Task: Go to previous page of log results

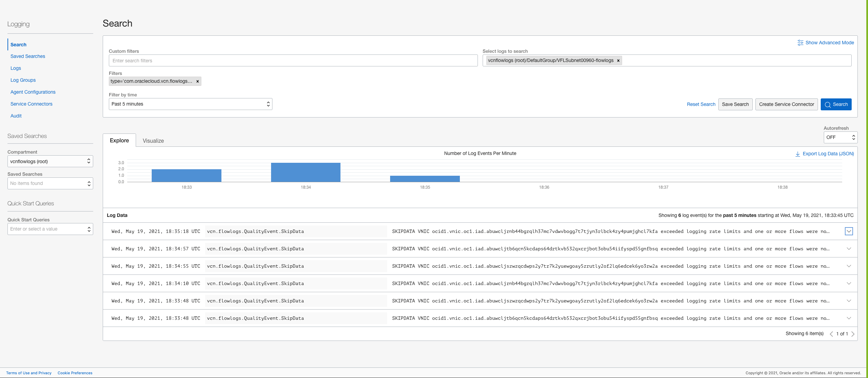Action: 831,334
